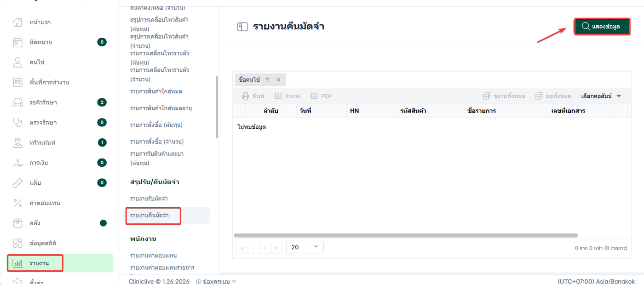Open รายการสินค้าใกล้หมดอายุ report
The image size is (644, 284).
pos(161,108)
